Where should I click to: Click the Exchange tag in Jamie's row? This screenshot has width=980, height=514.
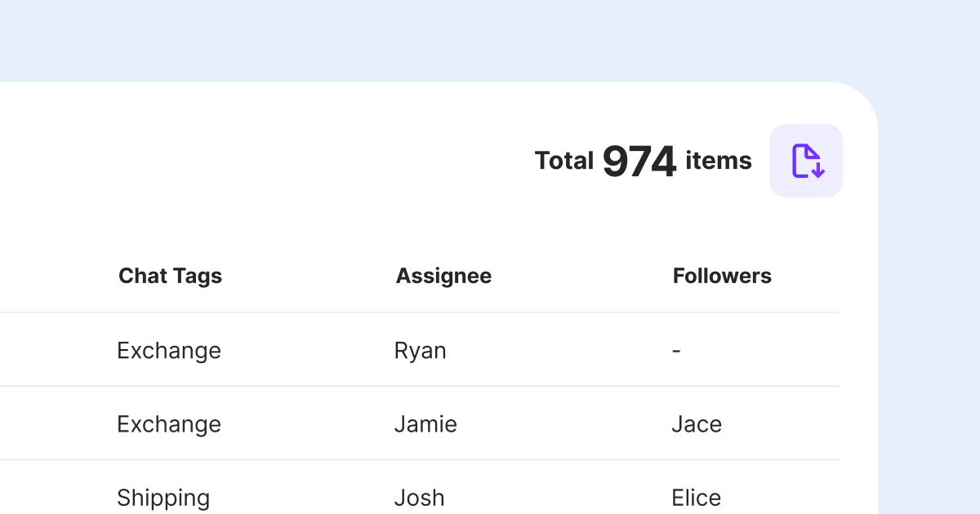[169, 424]
